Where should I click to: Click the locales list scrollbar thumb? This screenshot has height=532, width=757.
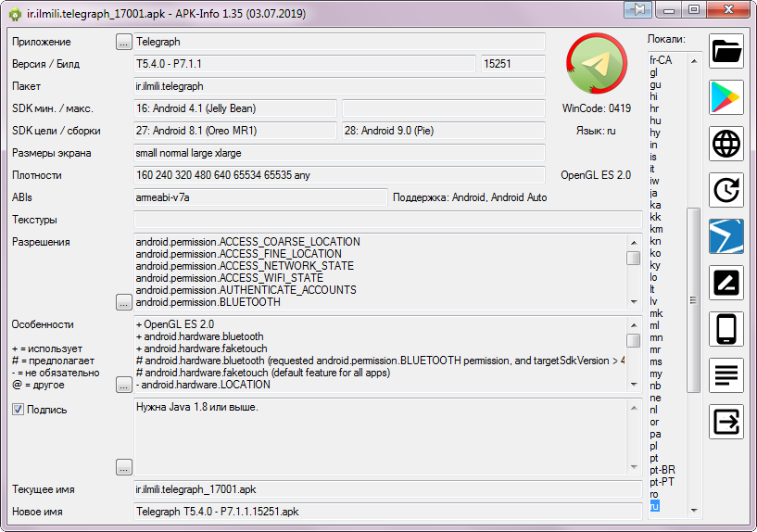(693, 299)
